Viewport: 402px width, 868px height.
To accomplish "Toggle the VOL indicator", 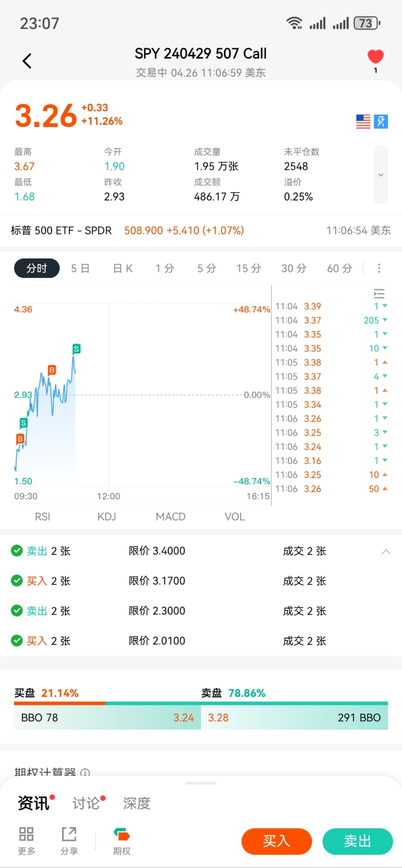I will pos(235,517).
